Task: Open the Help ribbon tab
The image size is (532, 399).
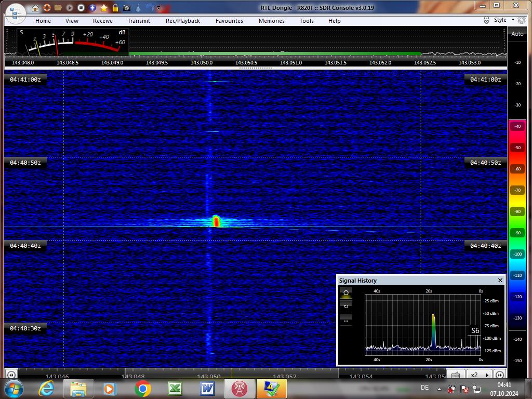Action: (335, 21)
